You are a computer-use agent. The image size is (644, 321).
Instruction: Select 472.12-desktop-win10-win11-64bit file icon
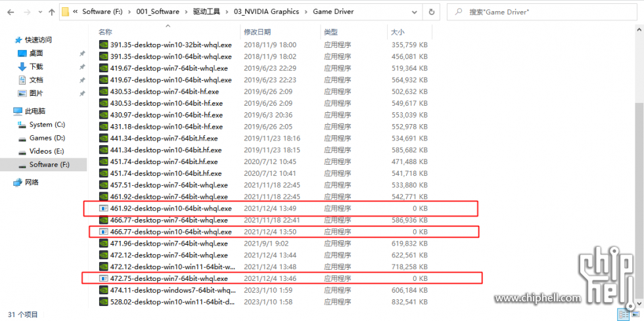point(104,267)
